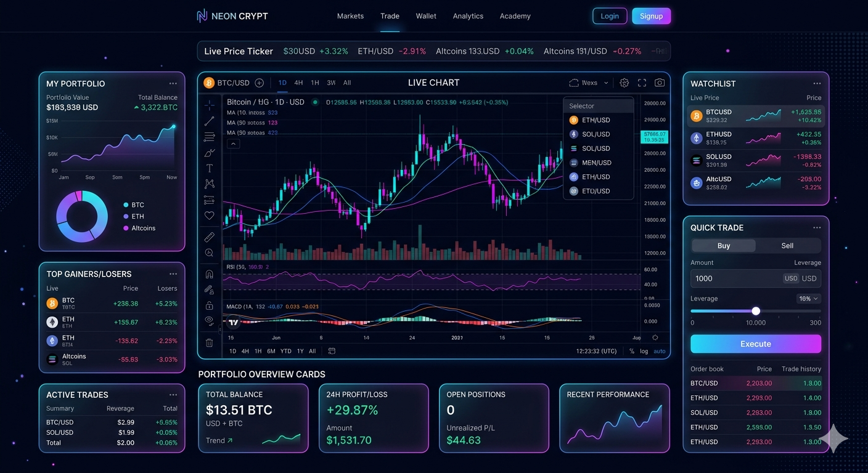Select the Text annotation tool

point(210,168)
